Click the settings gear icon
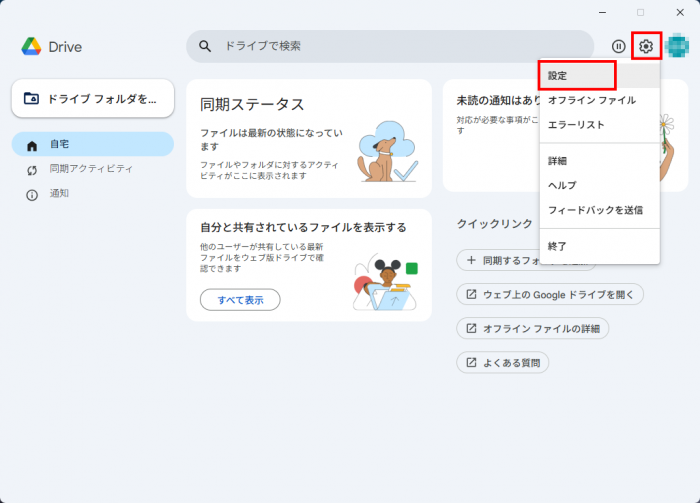Screen dimensions: 700x503 [x=646, y=46]
